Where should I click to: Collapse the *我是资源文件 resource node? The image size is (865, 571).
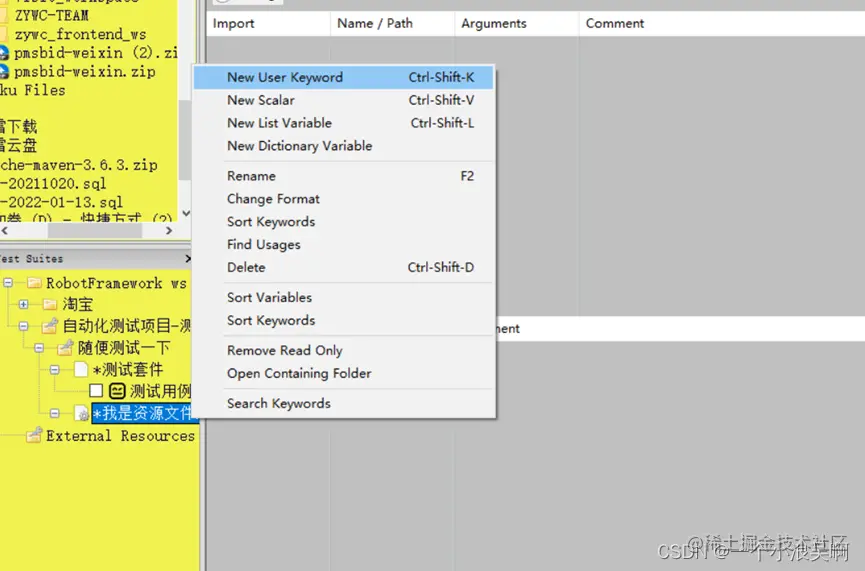[x=54, y=413]
